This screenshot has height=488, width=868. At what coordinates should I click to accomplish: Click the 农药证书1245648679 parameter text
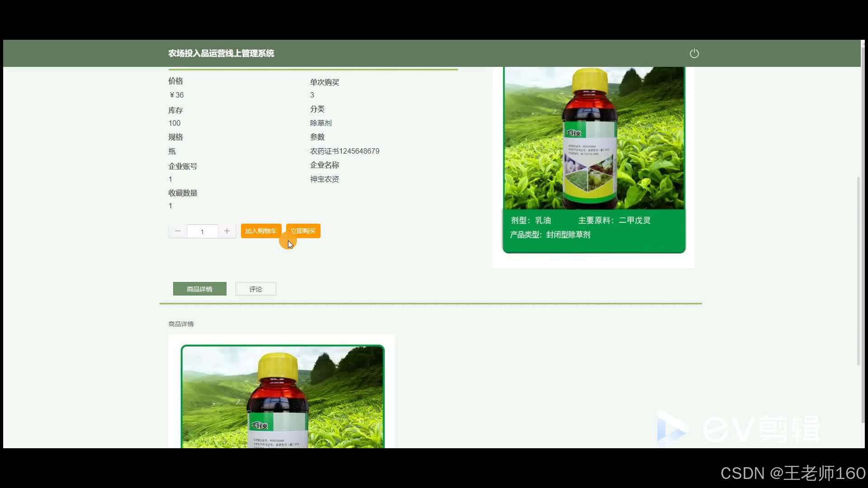[344, 151]
